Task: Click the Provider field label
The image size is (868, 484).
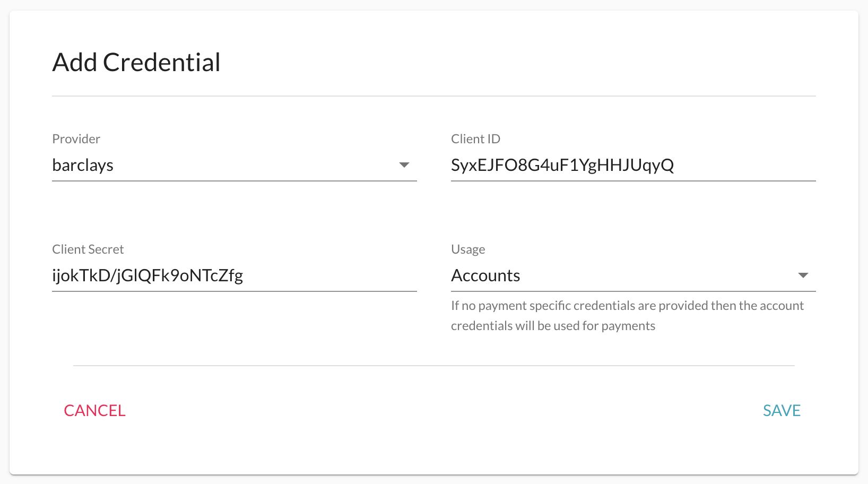Action: [x=76, y=139]
